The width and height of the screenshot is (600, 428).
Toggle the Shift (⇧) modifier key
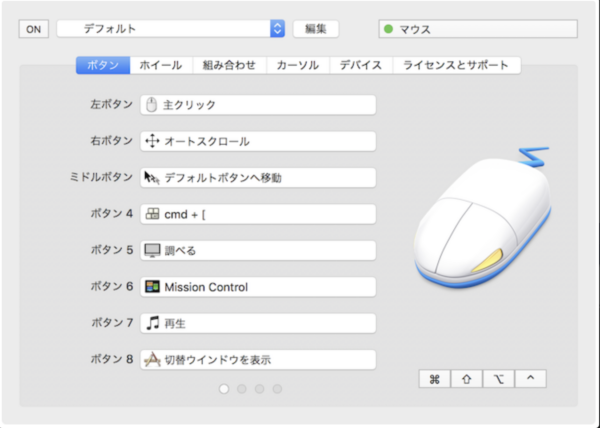click(466, 379)
